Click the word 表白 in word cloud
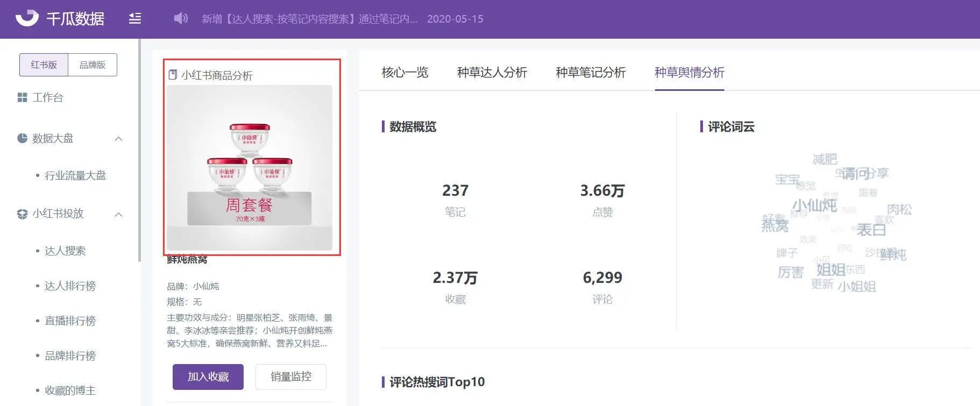Screen dimensions: 980x406 pos(871,230)
